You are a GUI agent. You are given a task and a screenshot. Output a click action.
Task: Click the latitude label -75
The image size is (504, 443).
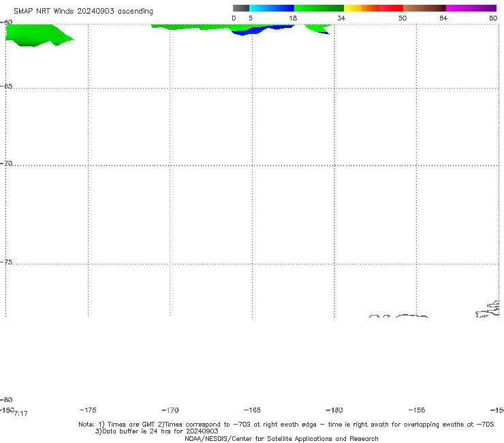(6, 262)
